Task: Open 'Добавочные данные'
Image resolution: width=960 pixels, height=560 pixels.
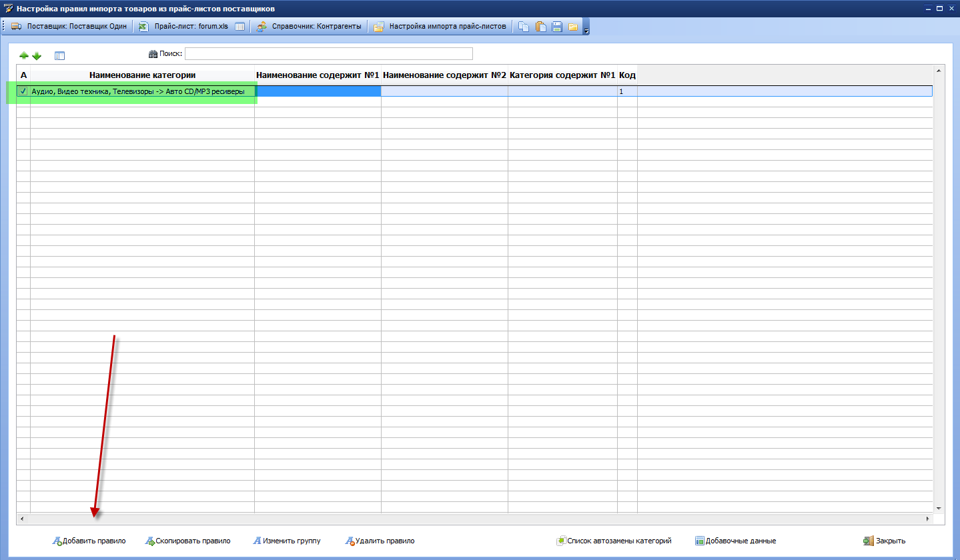Action: [735, 541]
